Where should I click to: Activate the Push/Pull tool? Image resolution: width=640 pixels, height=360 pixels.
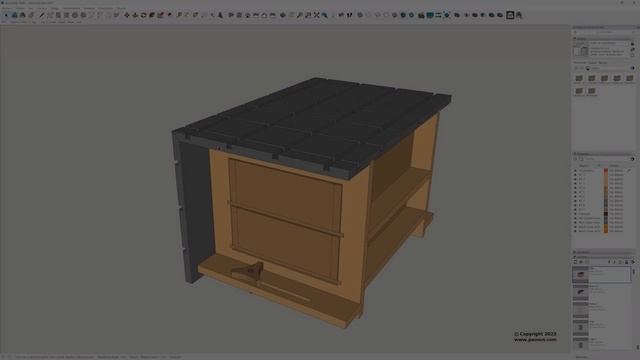(135, 15)
